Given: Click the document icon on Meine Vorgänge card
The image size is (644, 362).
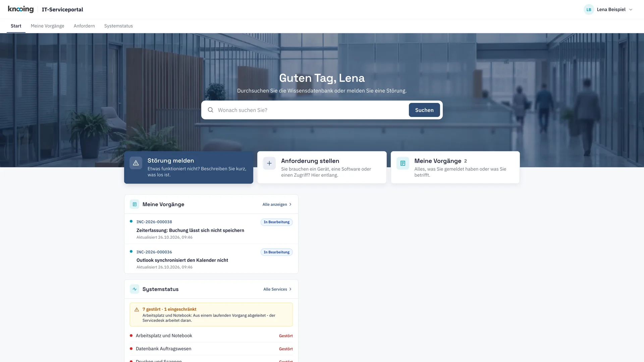Looking at the screenshot, I should 403,163.
